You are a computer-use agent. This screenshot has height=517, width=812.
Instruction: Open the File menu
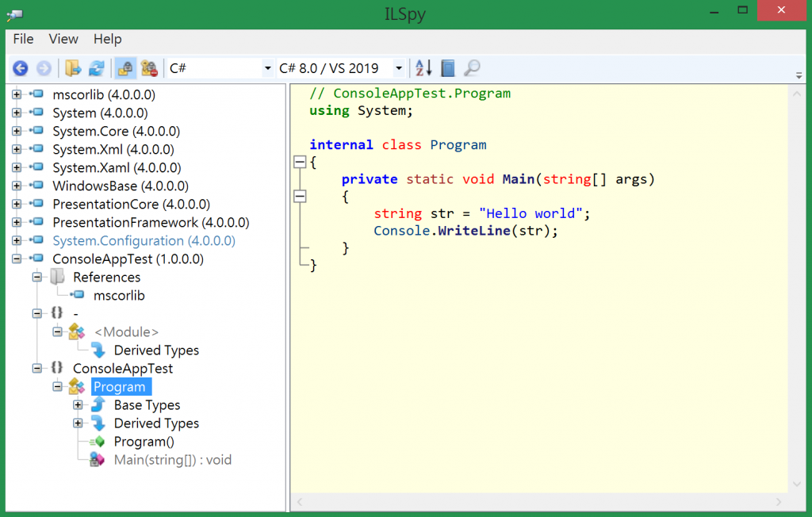pyautogui.click(x=23, y=39)
